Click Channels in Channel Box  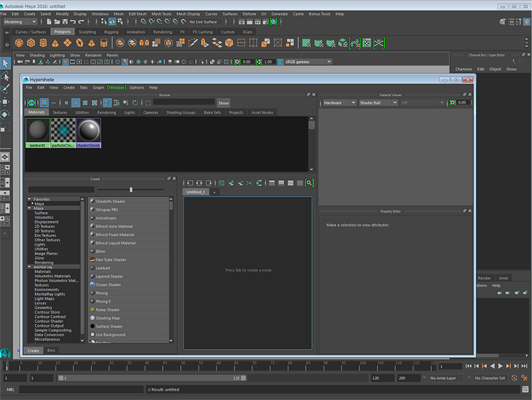tap(463, 69)
